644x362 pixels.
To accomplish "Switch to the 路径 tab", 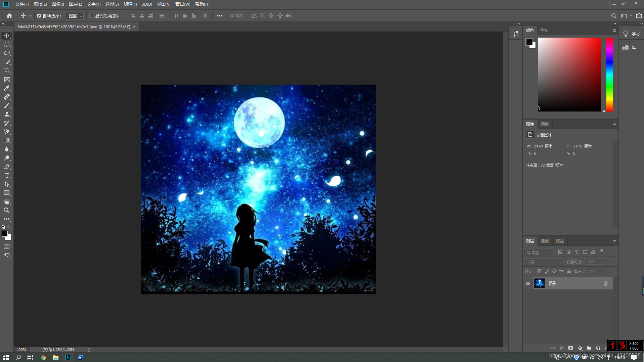I will [x=560, y=241].
